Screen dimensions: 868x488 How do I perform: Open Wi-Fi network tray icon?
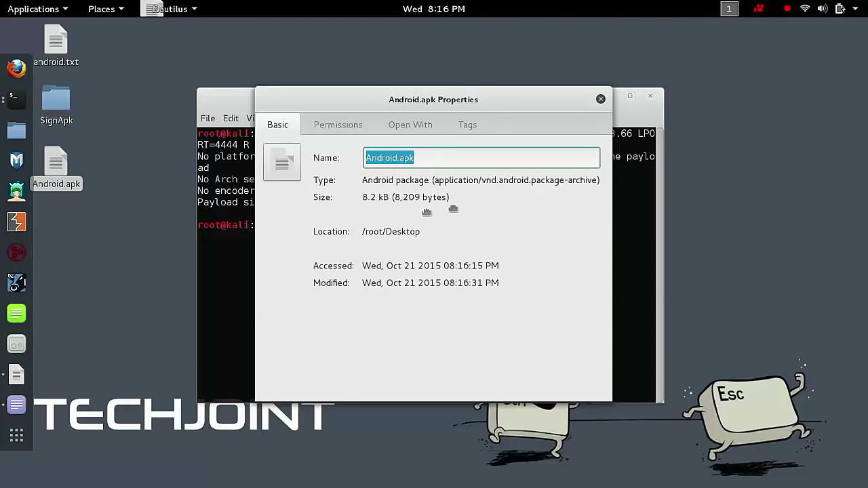click(x=805, y=9)
